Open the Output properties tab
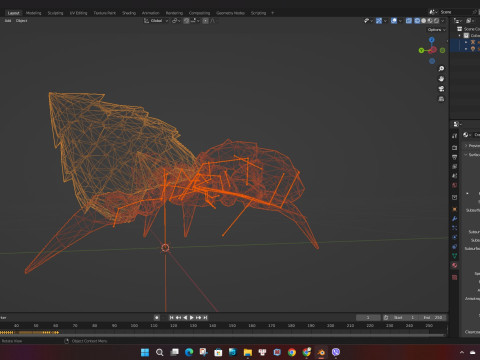The height and width of the screenshot is (360, 480). point(455,157)
